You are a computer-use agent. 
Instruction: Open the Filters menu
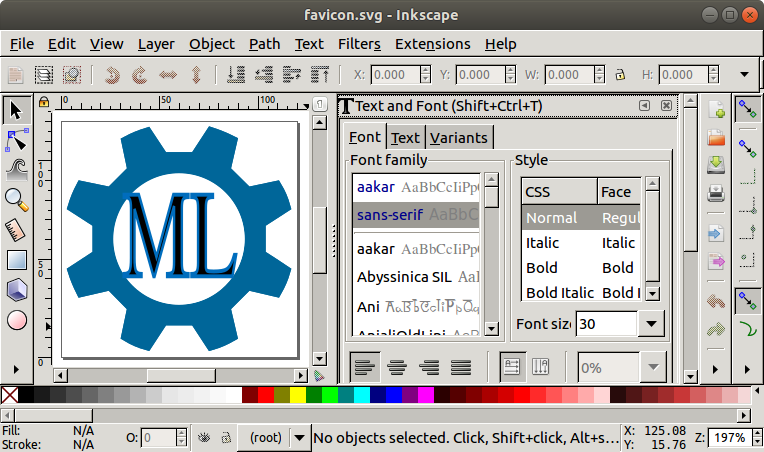tap(359, 44)
